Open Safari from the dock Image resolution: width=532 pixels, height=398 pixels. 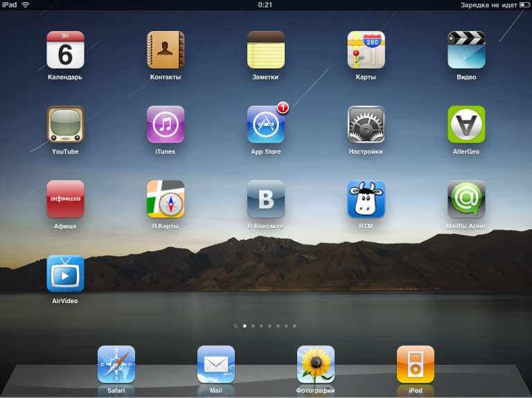[x=116, y=365]
